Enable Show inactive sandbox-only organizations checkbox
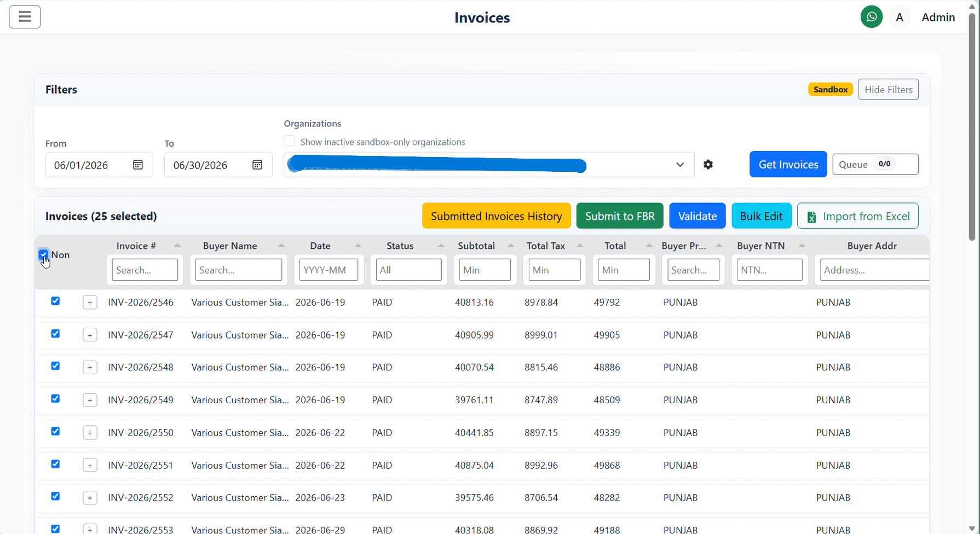The width and height of the screenshot is (980, 534). (289, 141)
